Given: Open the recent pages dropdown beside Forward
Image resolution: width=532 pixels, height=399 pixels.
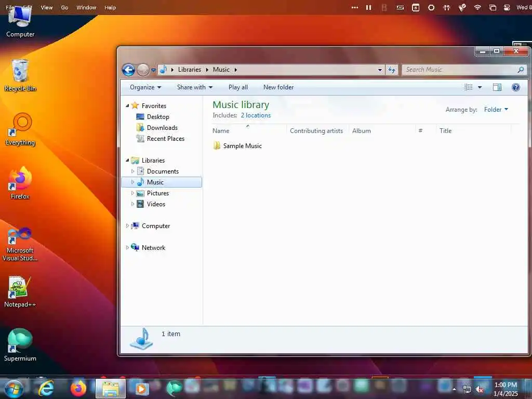Looking at the screenshot, I should click(x=153, y=70).
